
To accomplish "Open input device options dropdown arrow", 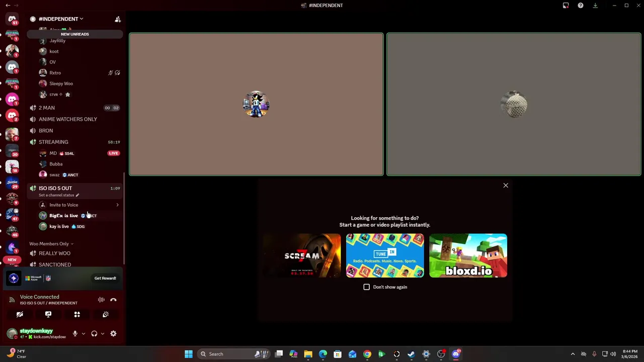I will 84,334.
